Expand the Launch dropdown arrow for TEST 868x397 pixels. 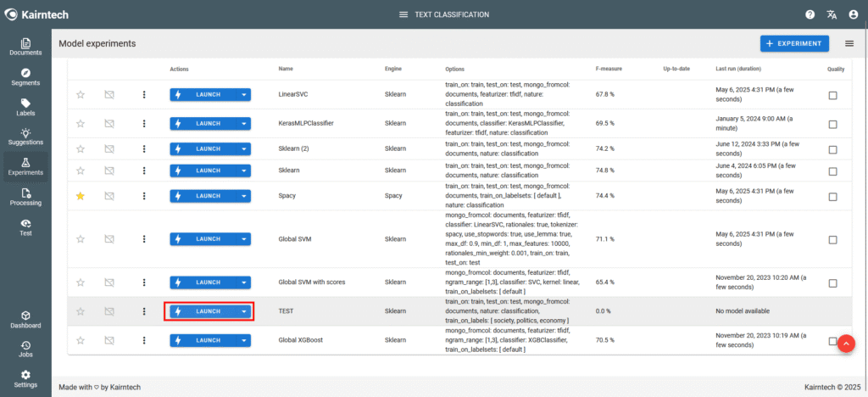point(244,311)
